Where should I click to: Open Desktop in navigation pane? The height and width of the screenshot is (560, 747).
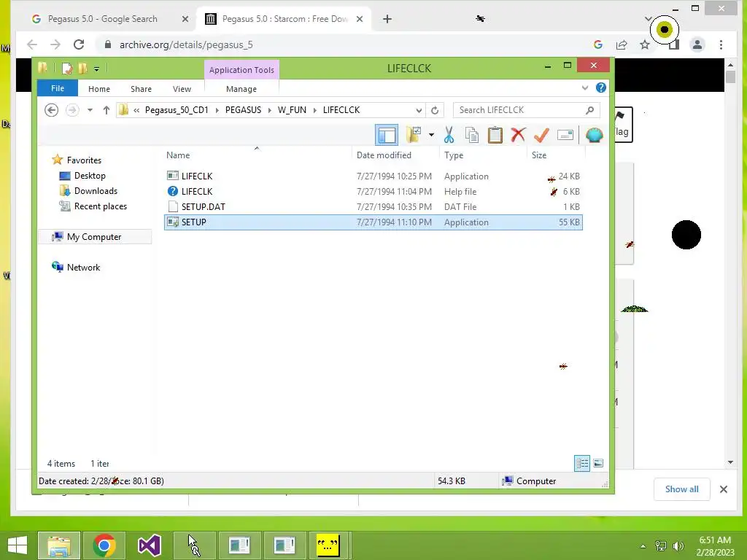[x=90, y=176]
